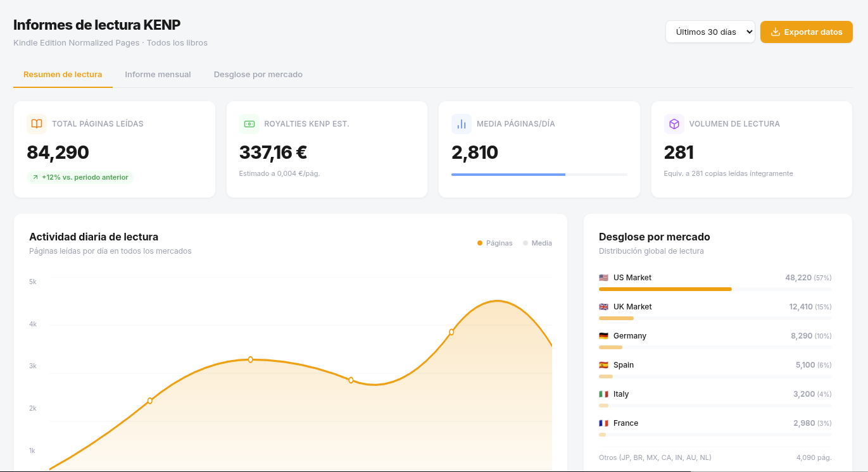Click the +12% vs. periodo anterior badge
The height and width of the screenshot is (472, 868).
click(x=80, y=177)
